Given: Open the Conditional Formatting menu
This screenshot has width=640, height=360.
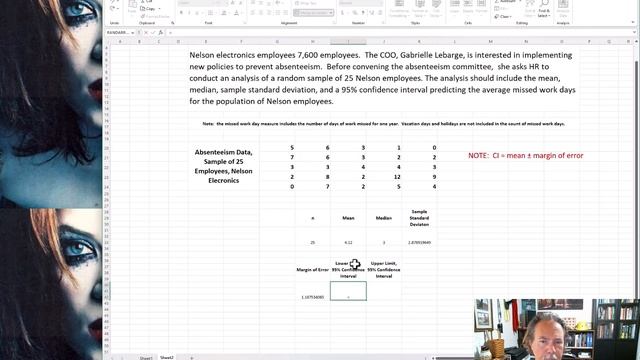Looking at the screenshot, I should 399,8.
